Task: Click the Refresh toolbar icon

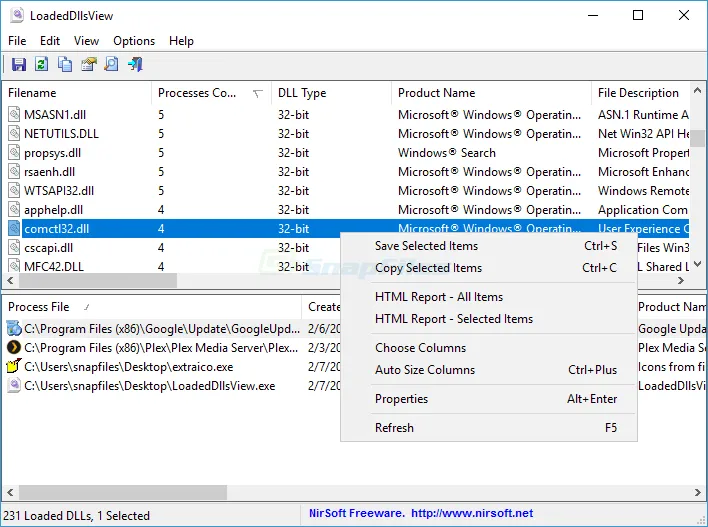Action: coord(42,64)
